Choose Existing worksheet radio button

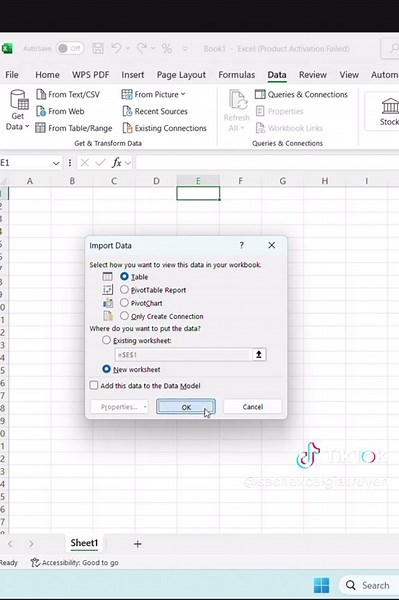click(x=106, y=340)
